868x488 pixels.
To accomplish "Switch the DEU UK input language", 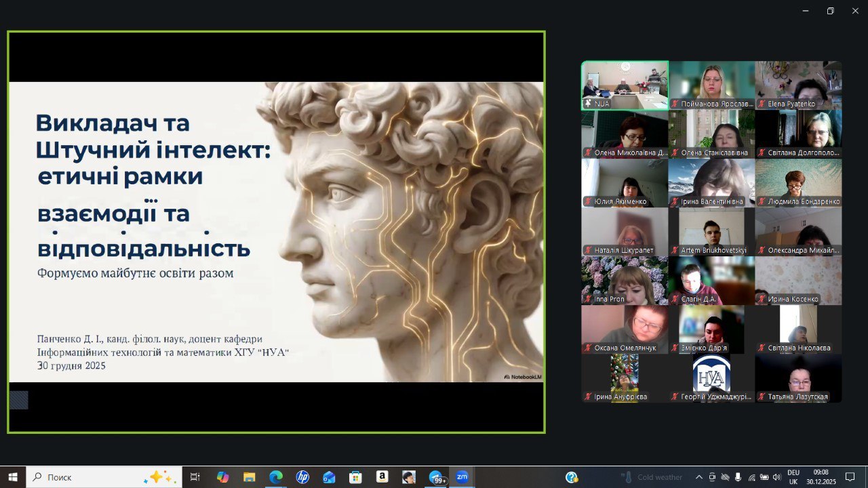I will (x=793, y=477).
